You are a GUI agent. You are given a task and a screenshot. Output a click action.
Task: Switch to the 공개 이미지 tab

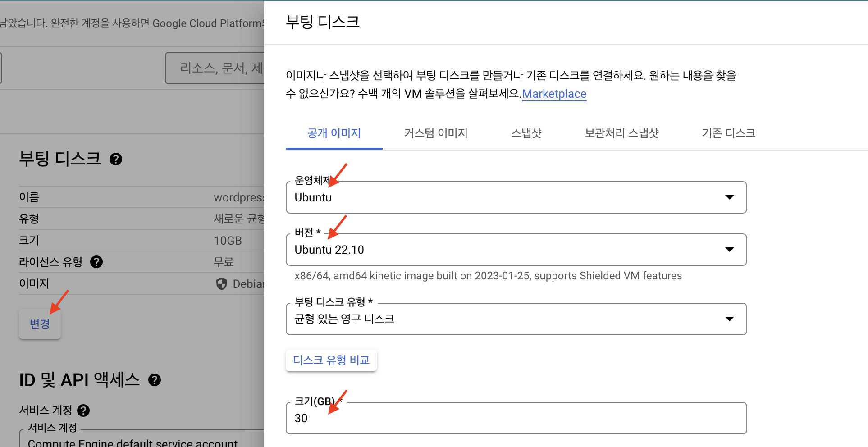(x=334, y=133)
